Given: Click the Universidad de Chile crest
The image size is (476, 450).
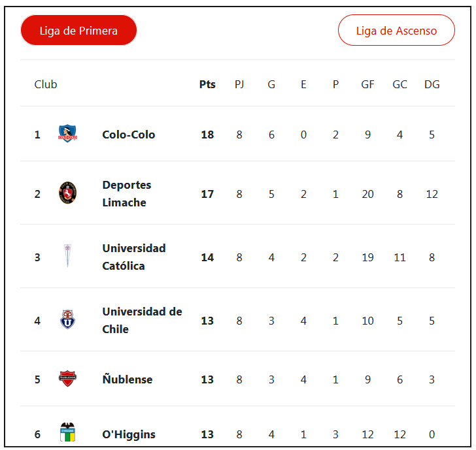Looking at the screenshot, I should click(67, 320).
